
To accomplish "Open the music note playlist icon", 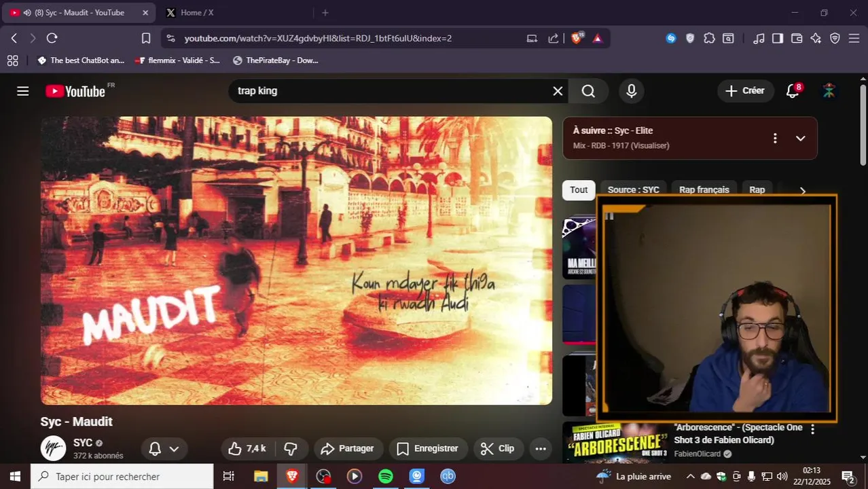I will pyautogui.click(x=759, y=39).
